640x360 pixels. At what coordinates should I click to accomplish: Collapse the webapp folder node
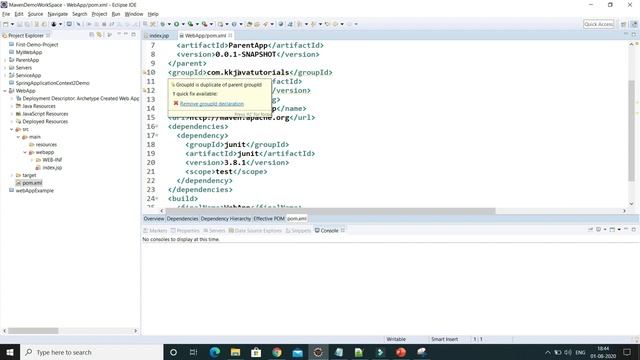pos(25,152)
